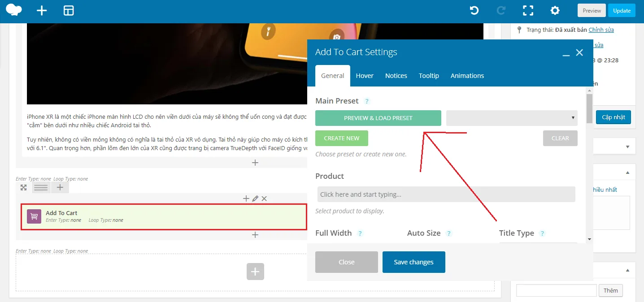Click the 'Select product to display.' hint text
This screenshot has height=302, width=644.
pyautogui.click(x=350, y=211)
